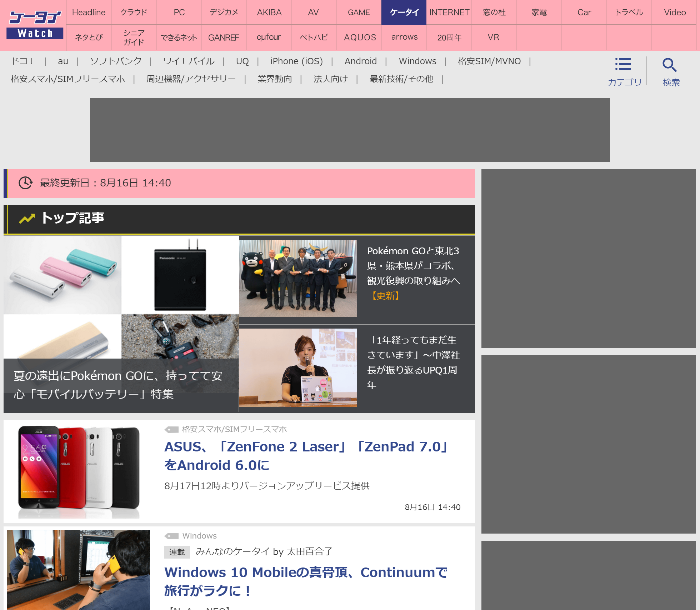Click the woman presenter photo thumbnail

click(298, 368)
